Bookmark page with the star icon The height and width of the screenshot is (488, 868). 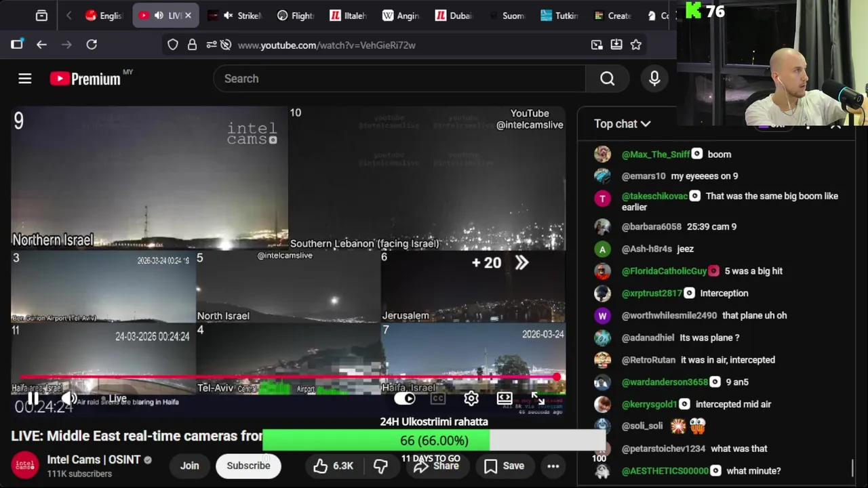[636, 45]
